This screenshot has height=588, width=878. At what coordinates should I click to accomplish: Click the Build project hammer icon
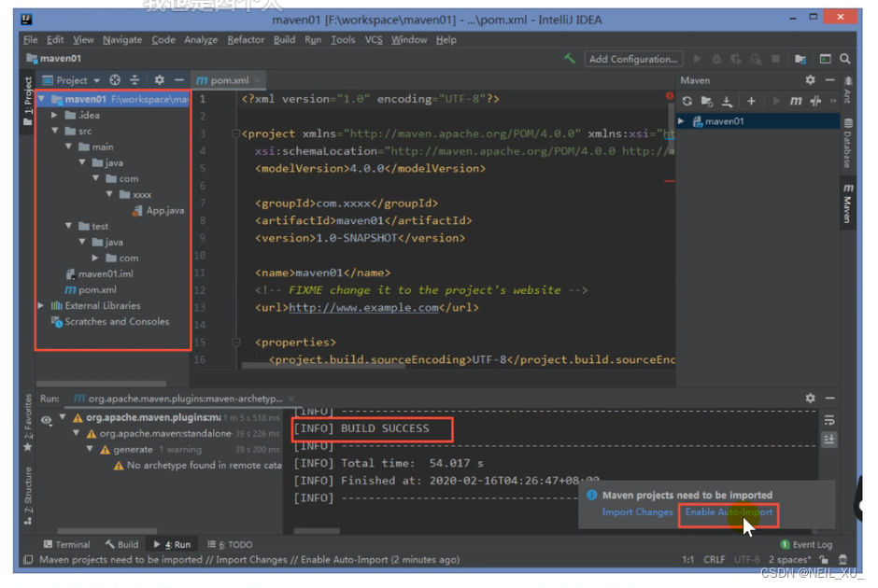(570, 58)
